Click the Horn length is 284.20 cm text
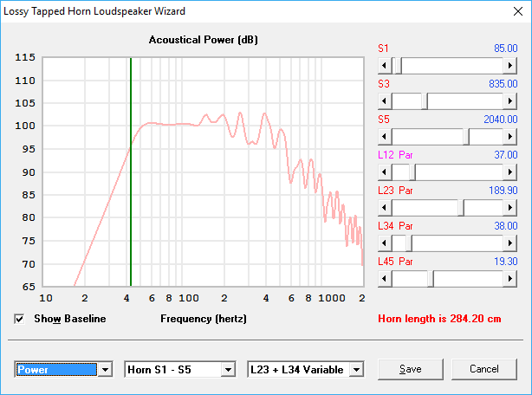The image size is (532, 395). pyautogui.click(x=439, y=319)
